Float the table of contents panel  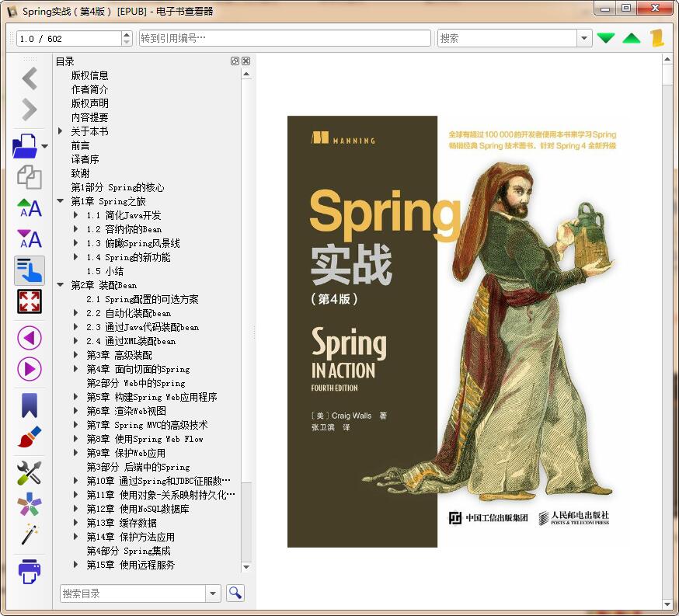click(x=235, y=61)
